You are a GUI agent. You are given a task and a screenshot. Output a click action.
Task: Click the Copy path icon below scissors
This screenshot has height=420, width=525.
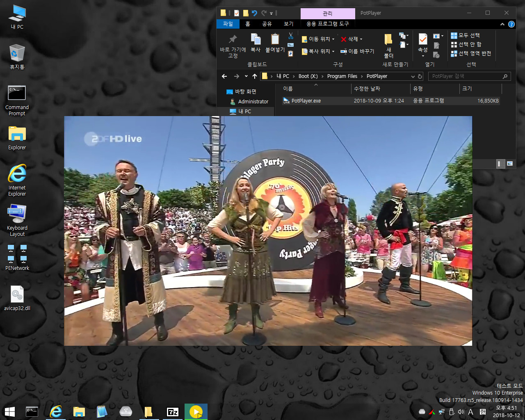pos(291,45)
